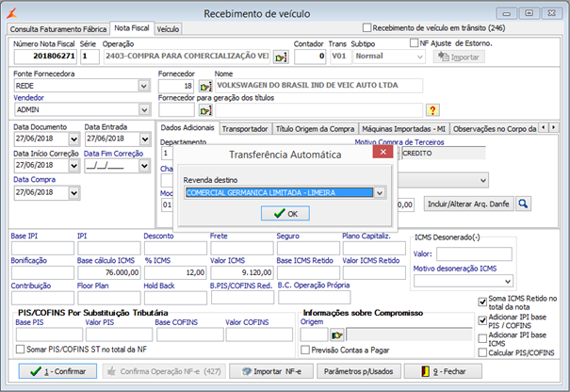The height and width of the screenshot is (392, 570).
Task: Click the supplier-for-titles lookup icon
Action: 205,110
